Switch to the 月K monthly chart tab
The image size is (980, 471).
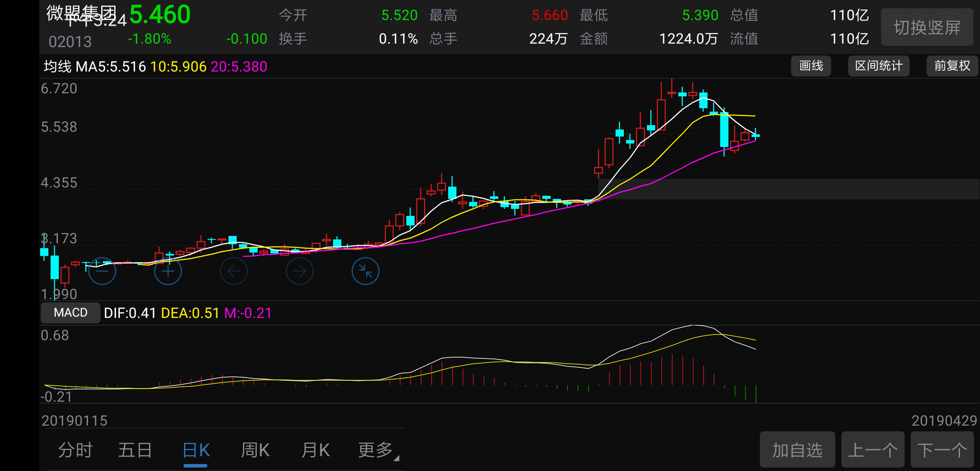(x=315, y=450)
